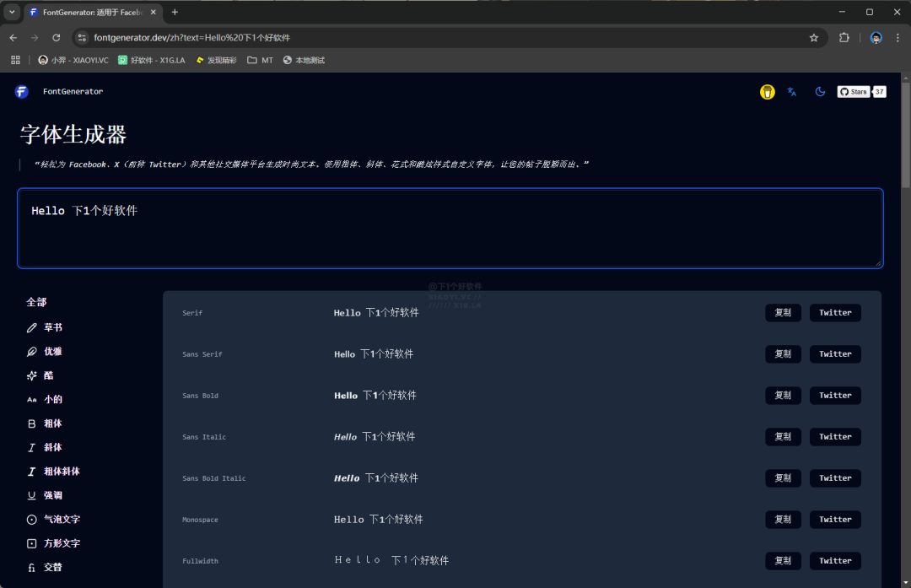Select the 全部 category

36,302
